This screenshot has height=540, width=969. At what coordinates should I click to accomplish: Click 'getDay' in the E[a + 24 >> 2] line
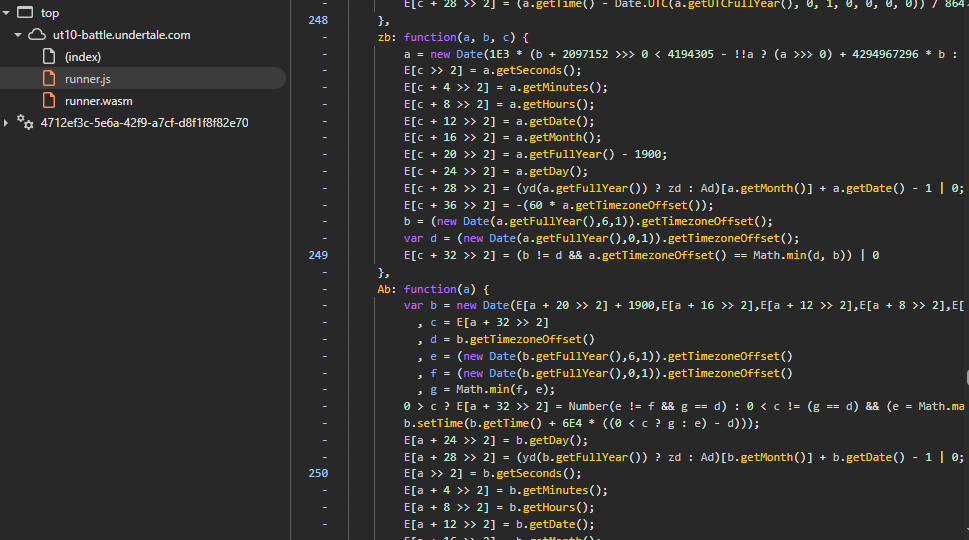549,441
